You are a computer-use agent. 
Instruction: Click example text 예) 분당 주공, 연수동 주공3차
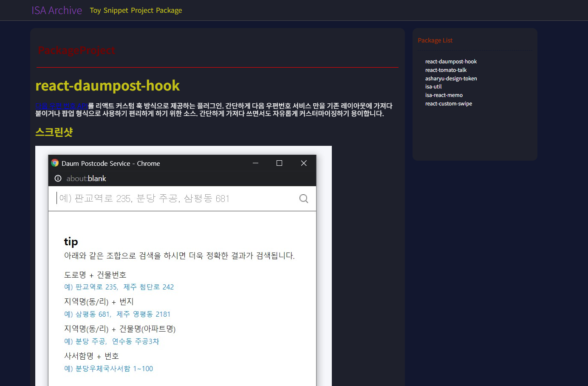pyautogui.click(x=112, y=341)
